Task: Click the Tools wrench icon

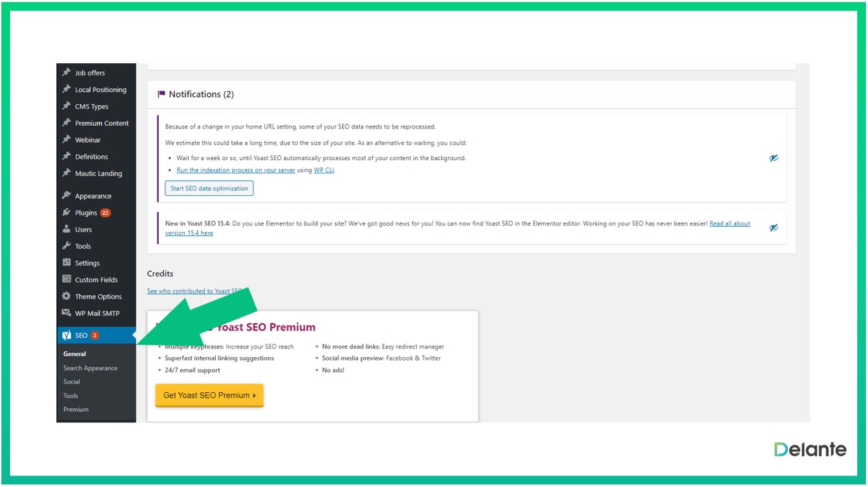Action: pos(67,246)
